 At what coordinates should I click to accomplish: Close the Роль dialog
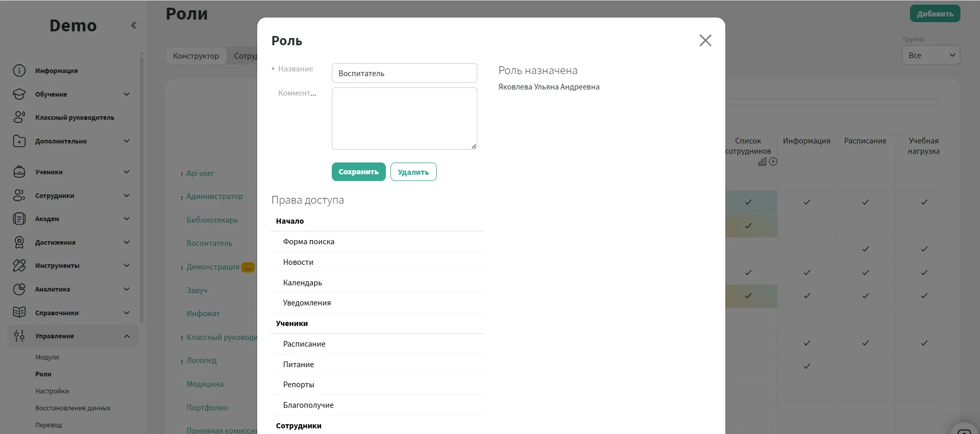pyautogui.click(x=705, y=41)
